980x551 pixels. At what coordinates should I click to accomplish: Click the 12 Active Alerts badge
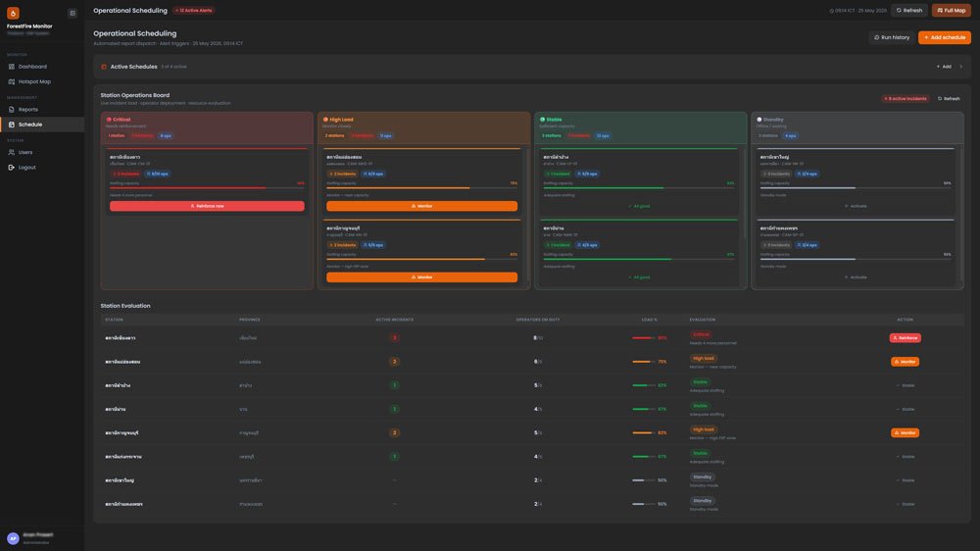click(194, 11)
